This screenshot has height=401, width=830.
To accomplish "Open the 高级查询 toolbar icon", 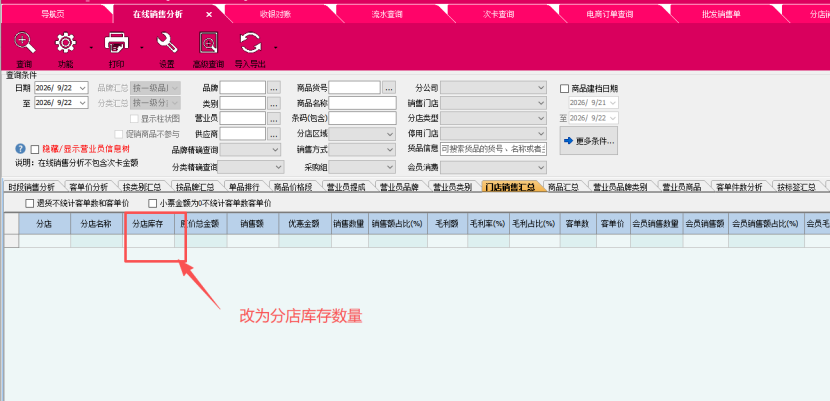I will (209, 43).
